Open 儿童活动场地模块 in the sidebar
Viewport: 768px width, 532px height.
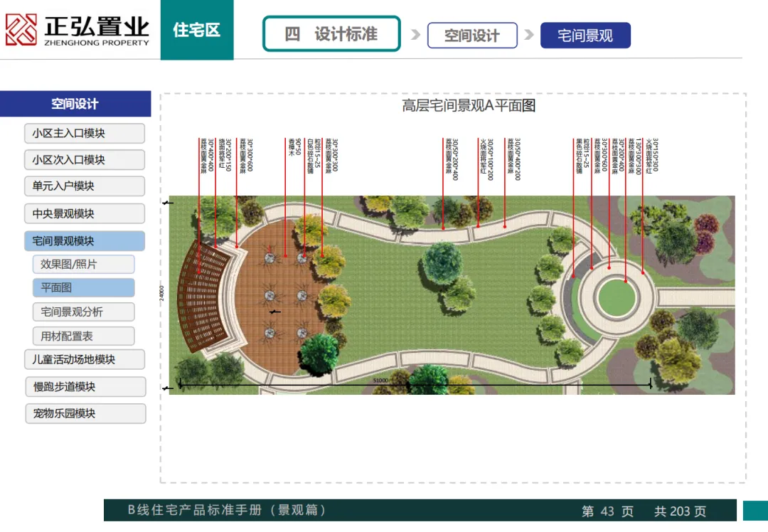(x=85, y=359)
